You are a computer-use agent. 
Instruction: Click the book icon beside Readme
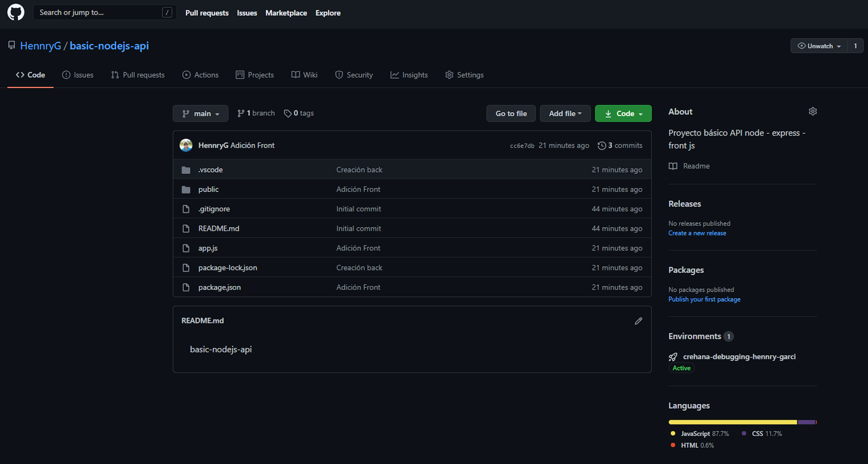coord(673,166)
